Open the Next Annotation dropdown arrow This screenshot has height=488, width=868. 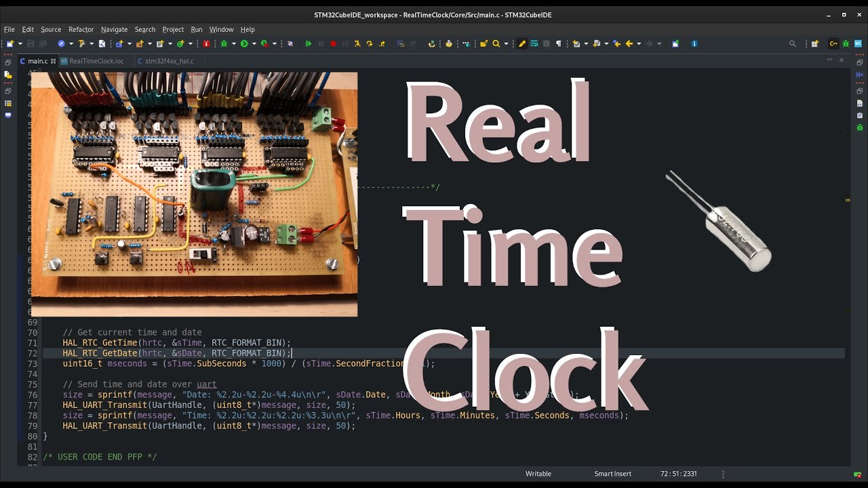pyautogui.click(x=586, y=43)
